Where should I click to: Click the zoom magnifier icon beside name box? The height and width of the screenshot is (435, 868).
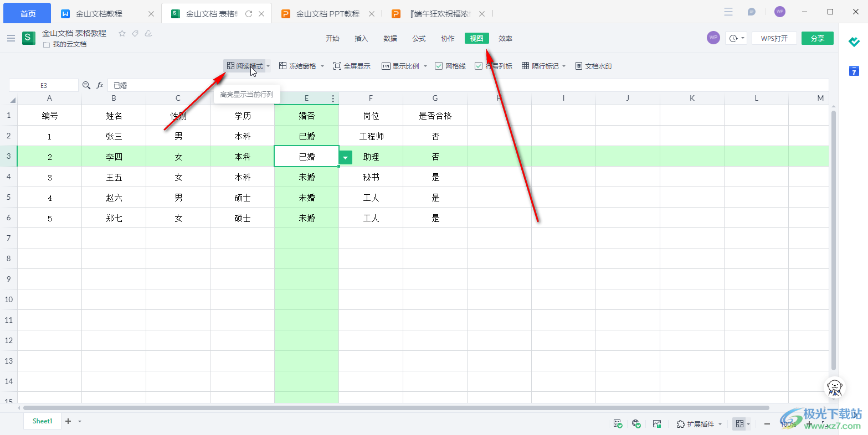(x=86, y=85)
